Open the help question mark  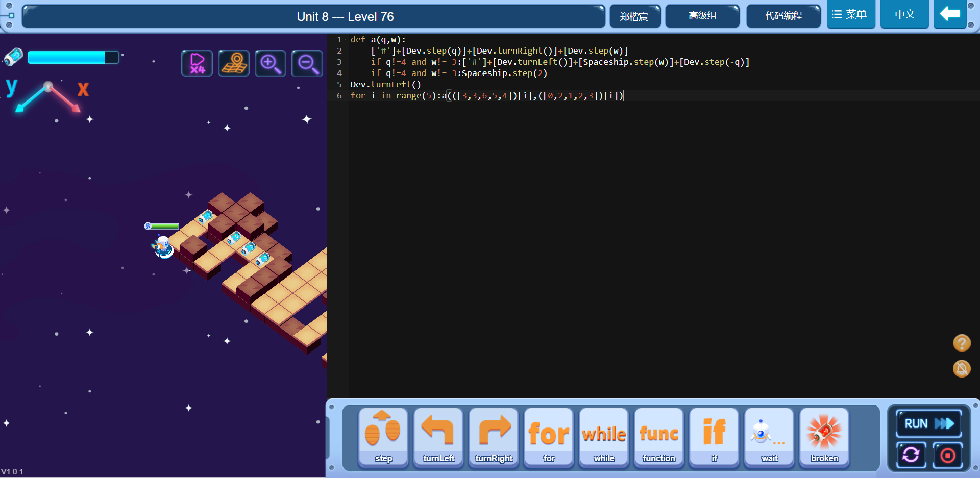(962, 343)
